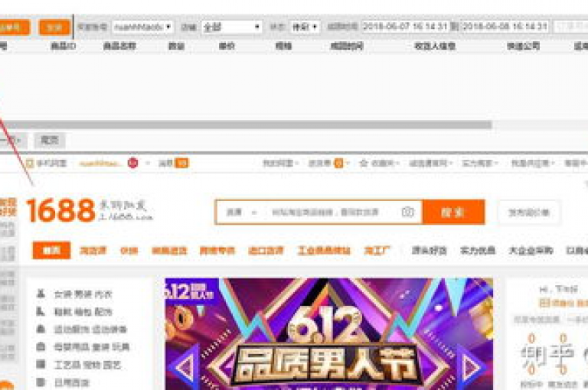Click the 快递公司 column header
The image size is (588, 390).
[523, 46]
